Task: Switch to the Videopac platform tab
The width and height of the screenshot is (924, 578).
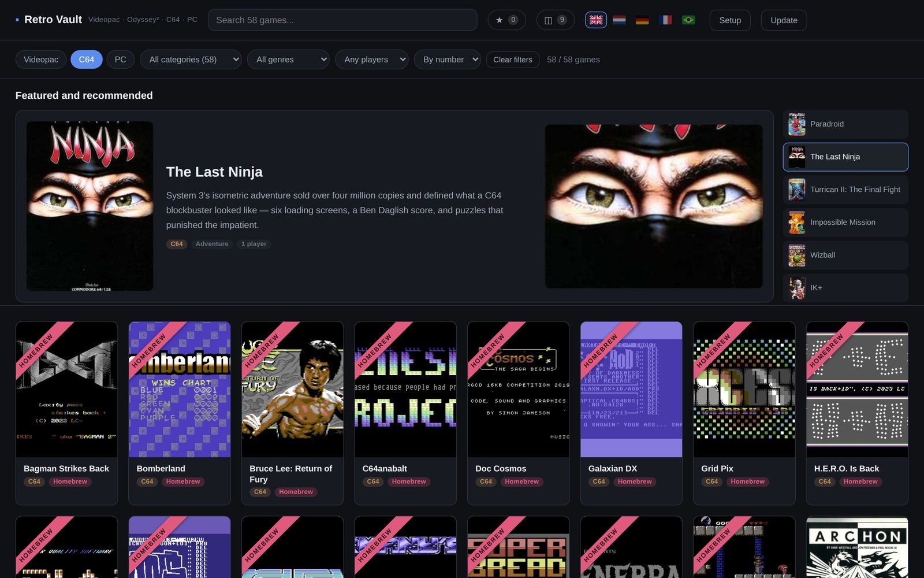Action: click(x=41, y=60)
